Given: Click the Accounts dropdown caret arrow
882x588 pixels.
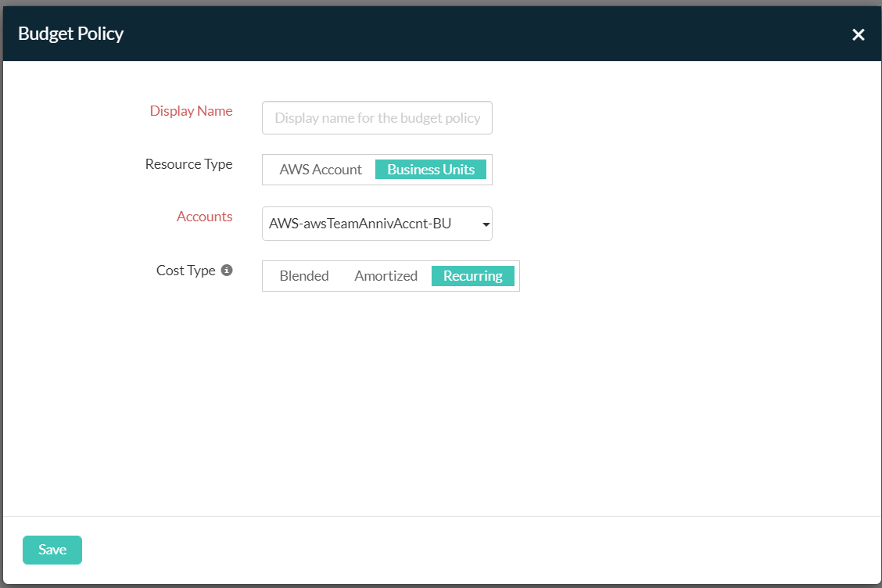Looking at the screenshot, I should (486, 224).
